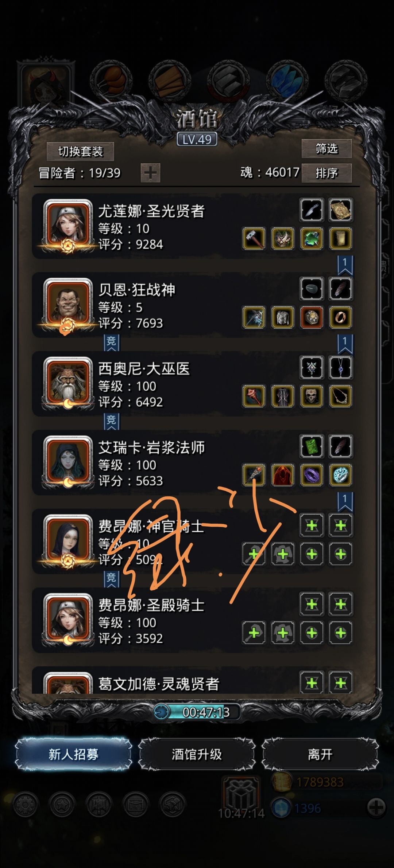Add armor to 费昂娜·圣殿骑士 empty slot
Image resolution: width=394 pixels, height=868 pixels.
283,633
